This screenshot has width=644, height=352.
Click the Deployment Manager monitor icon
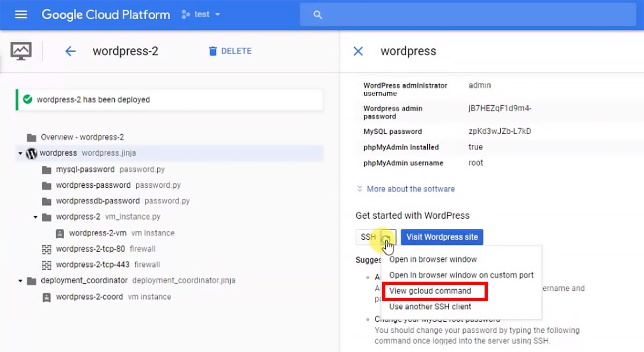[21, 51]
